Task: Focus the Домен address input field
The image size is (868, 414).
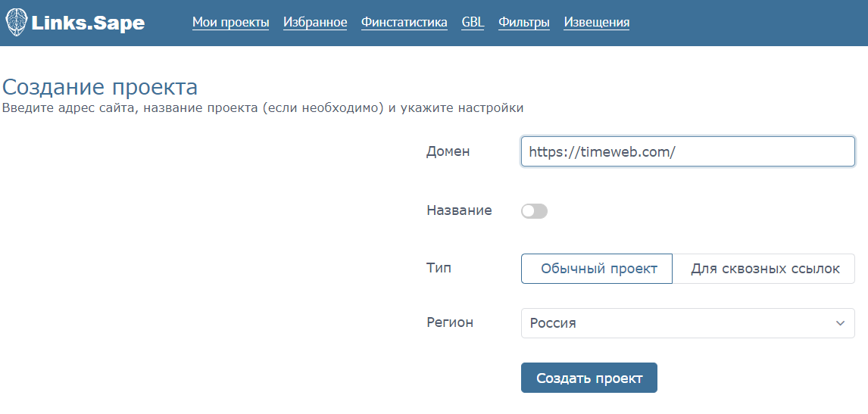Action: [x=687, y=151]
